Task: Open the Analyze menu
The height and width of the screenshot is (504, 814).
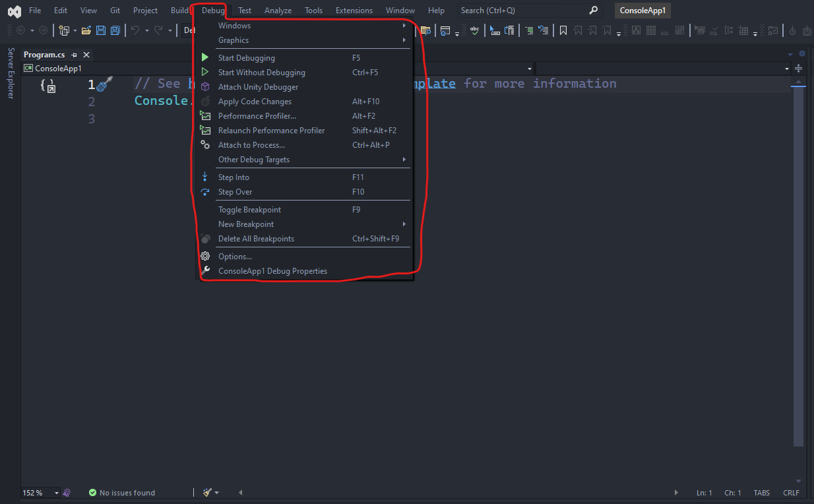Action: point(278,11)
